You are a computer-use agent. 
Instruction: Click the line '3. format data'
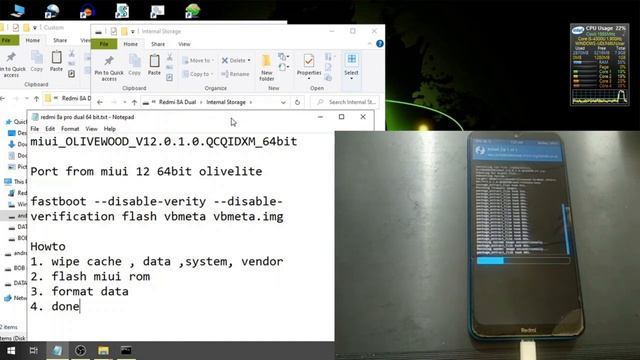click(80, 291)
